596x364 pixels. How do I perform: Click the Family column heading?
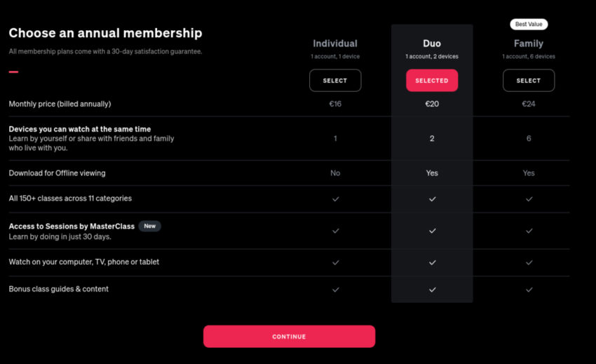(x=529, y=43)
